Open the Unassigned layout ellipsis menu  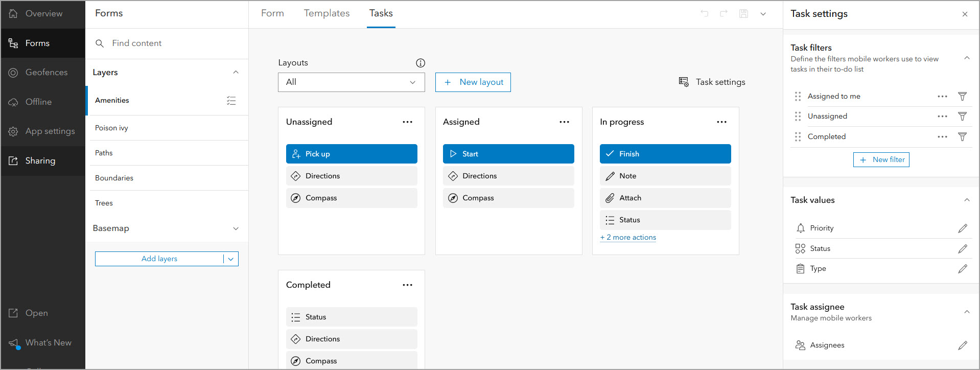point(407,122)
